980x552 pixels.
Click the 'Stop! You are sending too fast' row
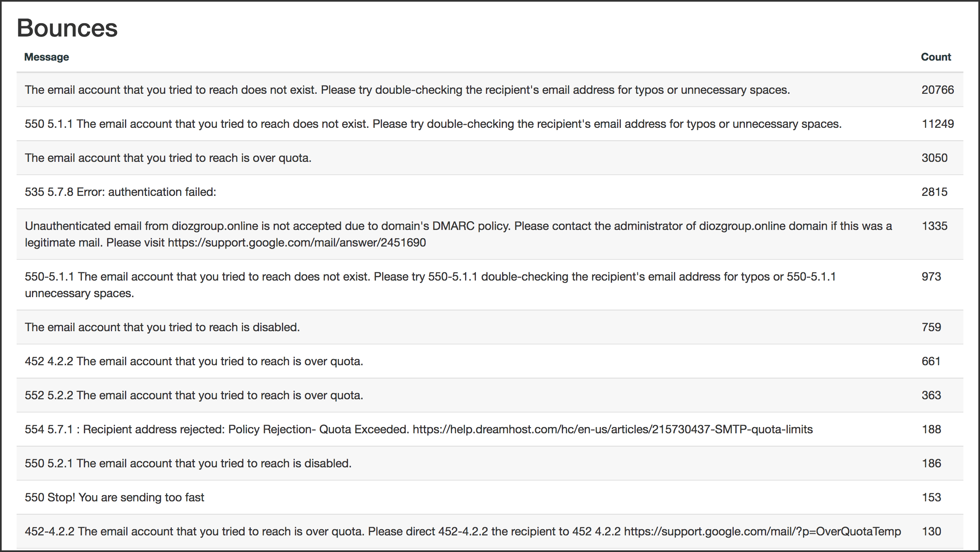(x=114, y=497)
